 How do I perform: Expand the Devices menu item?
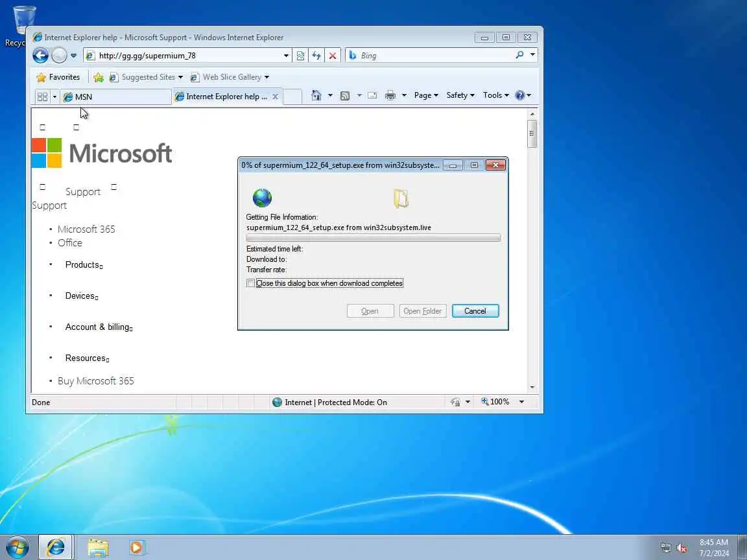tap(82, 296)
